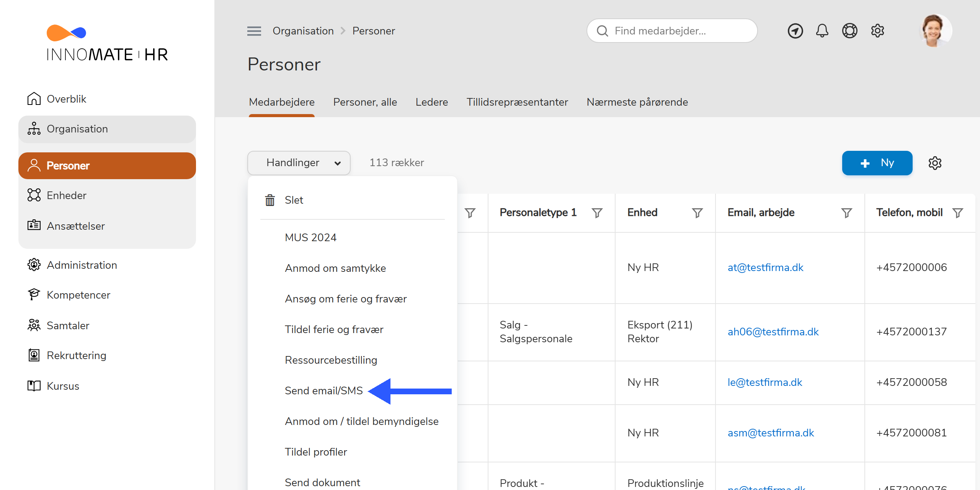Filter the Enhed column
Screen dimensions: 980x490
point(697,213)
